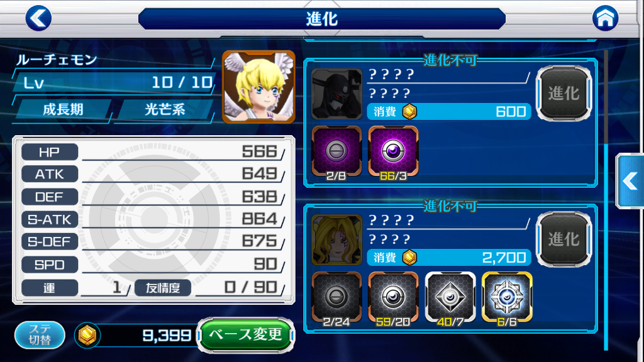The height and width of the screenshot is (362, 644).
Task: Select gold-framed chip 6/6
Action: (x=507, y=297)
